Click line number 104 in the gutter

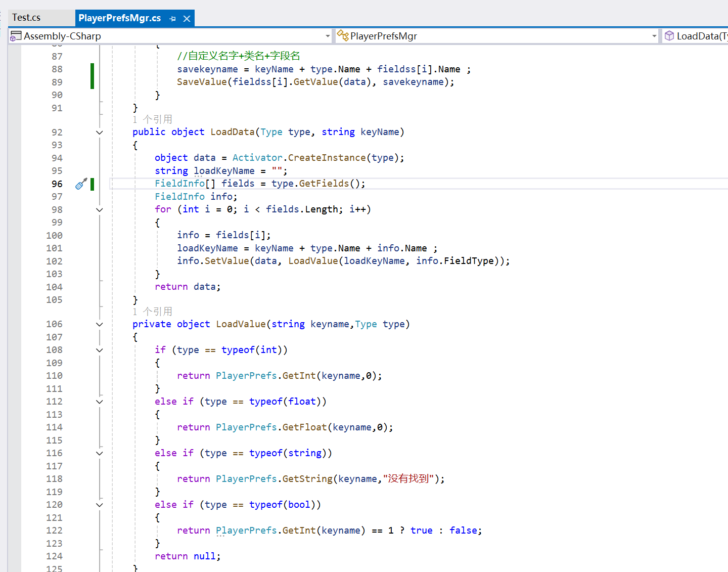tap(54, 287)
